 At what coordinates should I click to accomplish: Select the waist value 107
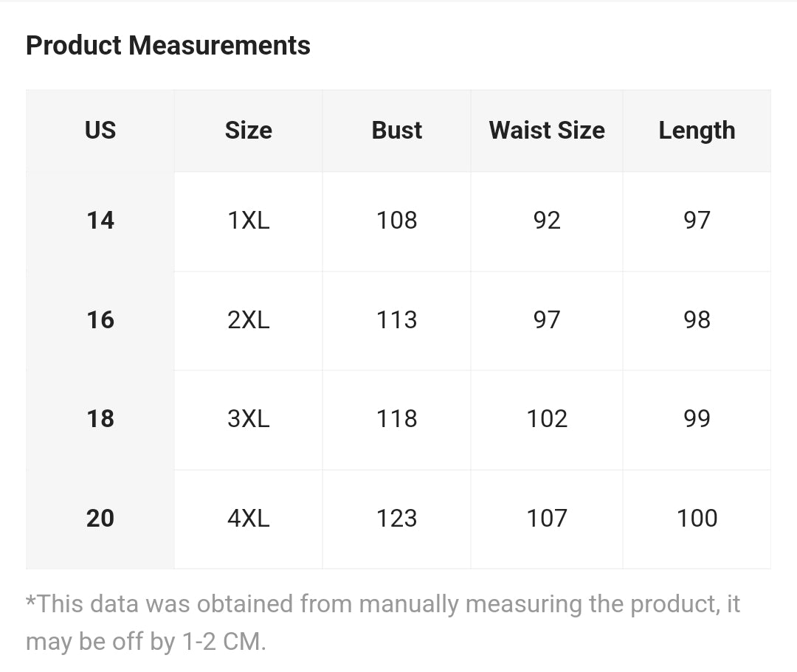click(x=547, y=519)
